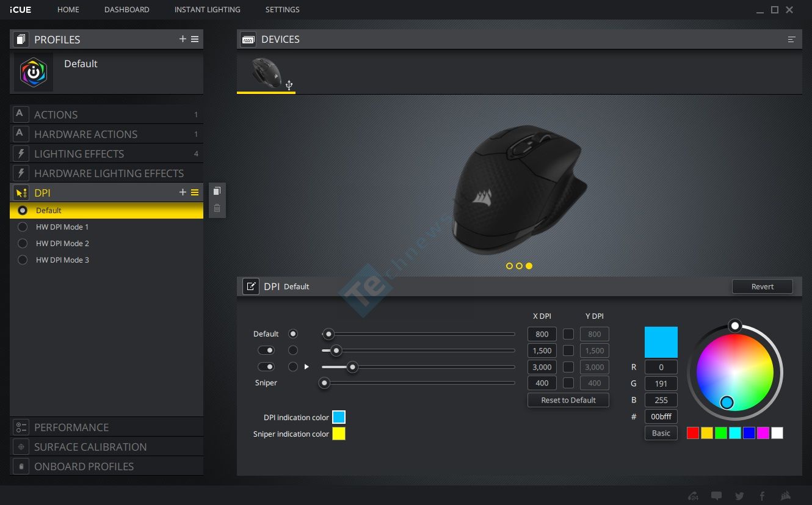The height and width of the screenshot is (505, 812).
Task: Click the Revert button
Action: click(x=763, y=286)
